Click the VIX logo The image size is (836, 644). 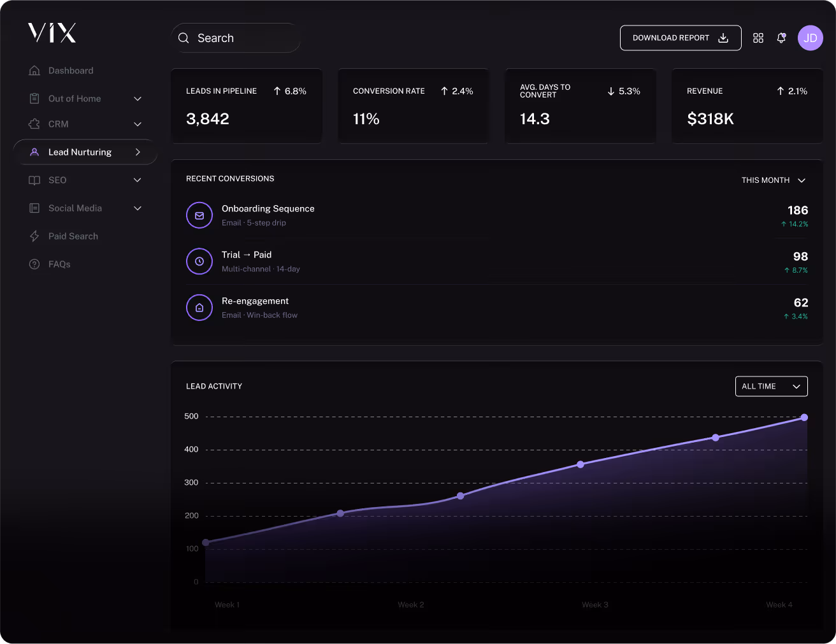52,32
